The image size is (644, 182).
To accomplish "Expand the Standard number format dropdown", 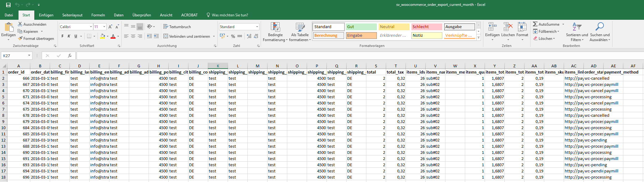I will click(x=257, y=27).
